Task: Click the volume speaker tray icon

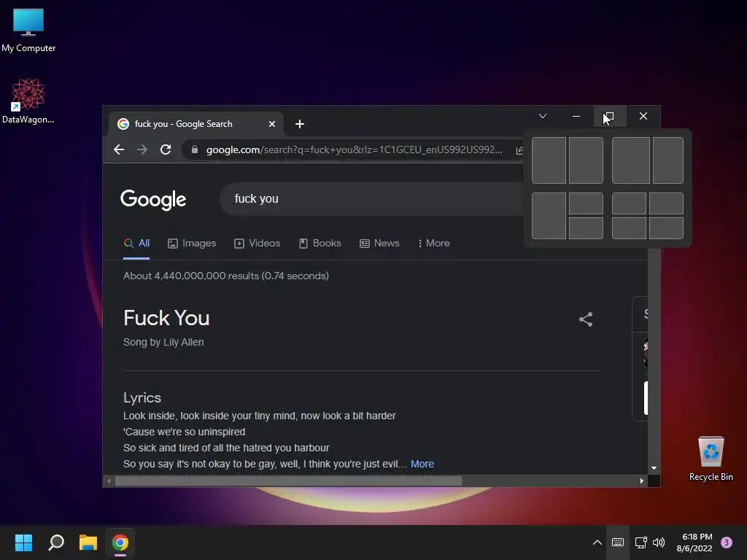Action: 659,542
